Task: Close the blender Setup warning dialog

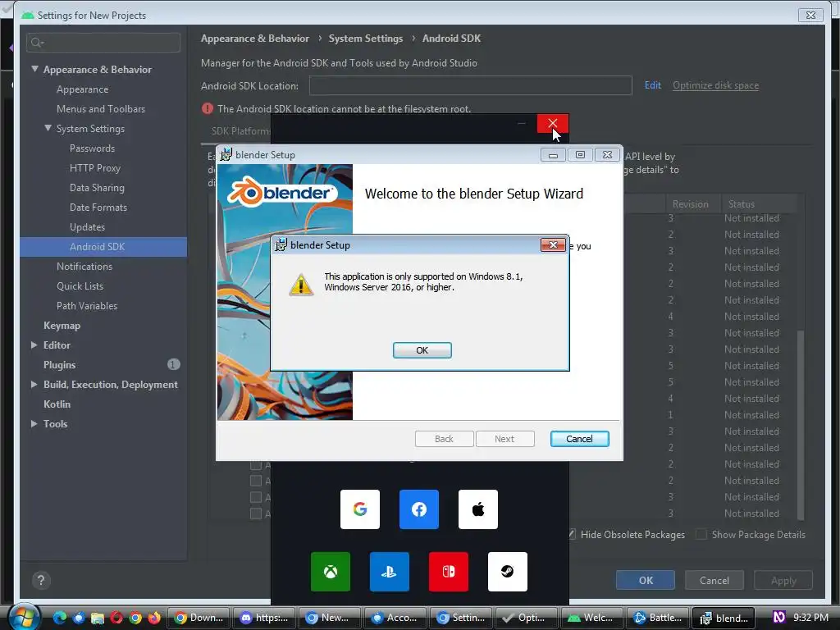Action: (553, 244)
